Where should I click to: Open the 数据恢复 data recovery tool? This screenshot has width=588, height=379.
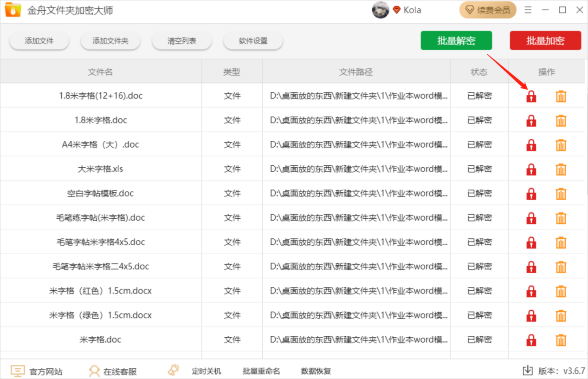pos(316,371)
